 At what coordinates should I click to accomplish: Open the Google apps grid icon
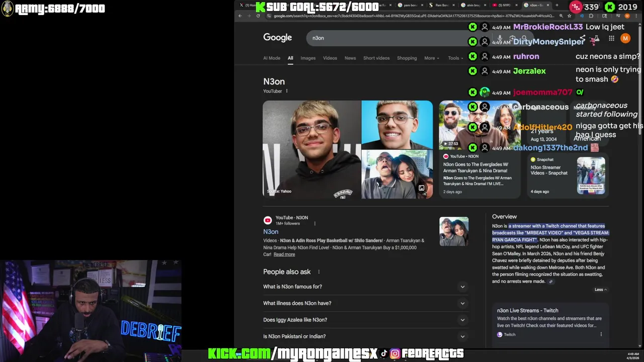tap(611, 38)
